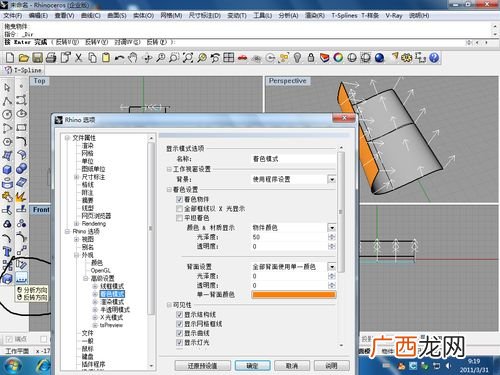Viewport: 500px width, 375px height.
Task: Undo last action with the Undo arrow
Action: point(119,58)
